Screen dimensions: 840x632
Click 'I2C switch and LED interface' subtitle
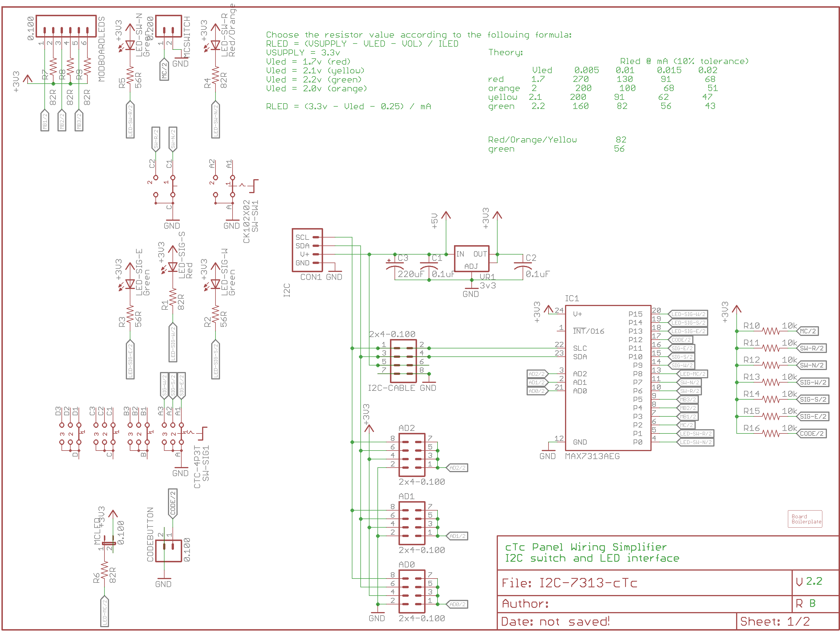(592, 558)
